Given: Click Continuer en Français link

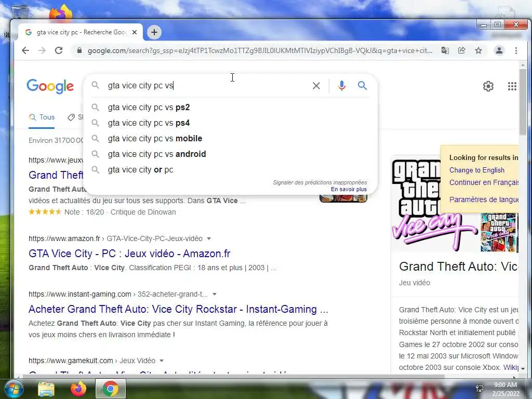Looking at the screenshot, I should click(x=484, y=182).
